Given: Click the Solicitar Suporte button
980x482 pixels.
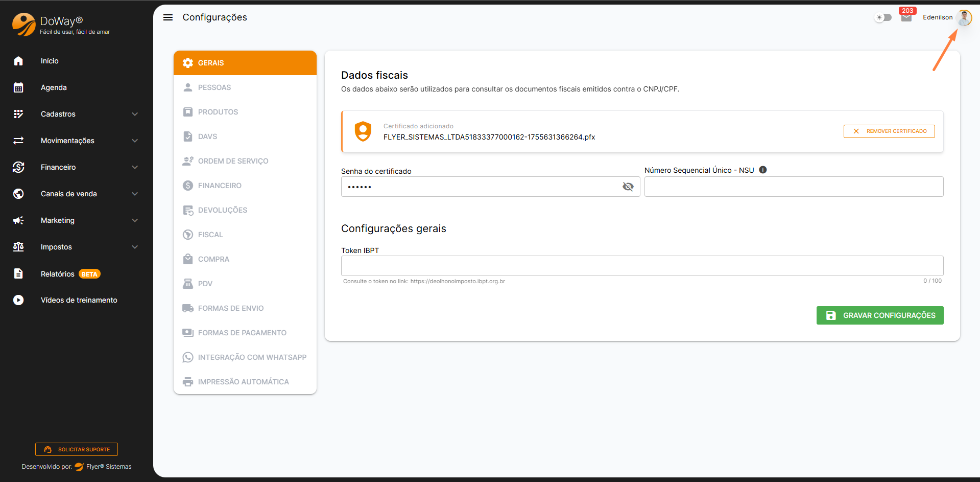Looking at the screenshot, I should [x=77, y=449].
